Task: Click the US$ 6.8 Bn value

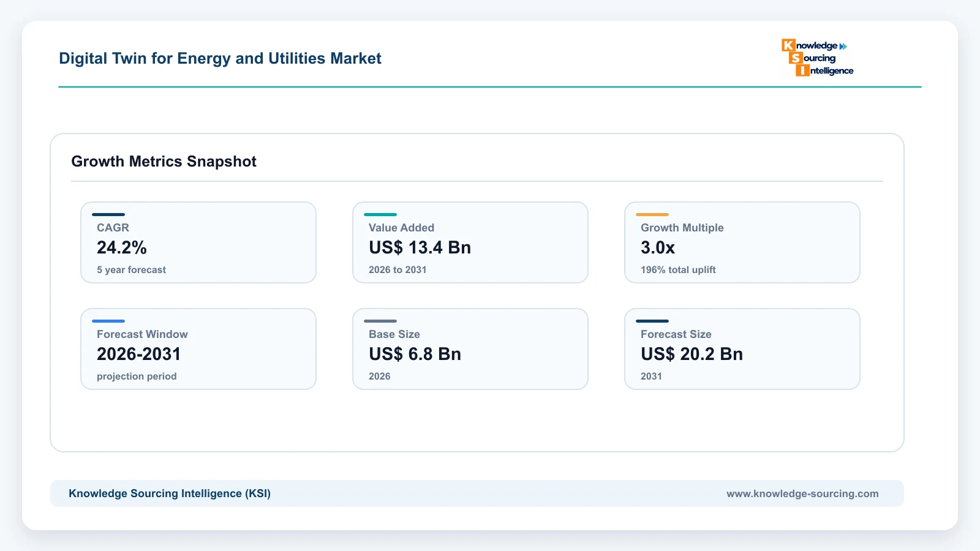Action: 415,354
